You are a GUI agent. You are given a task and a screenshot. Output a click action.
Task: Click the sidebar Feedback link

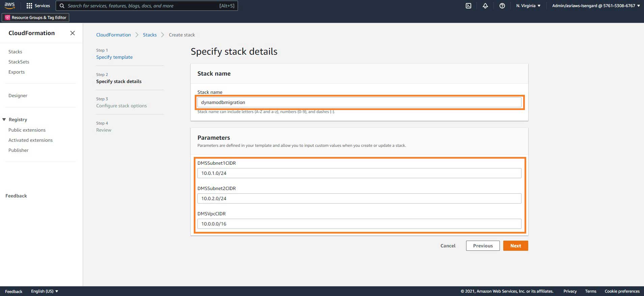click(x=16, y=196)
